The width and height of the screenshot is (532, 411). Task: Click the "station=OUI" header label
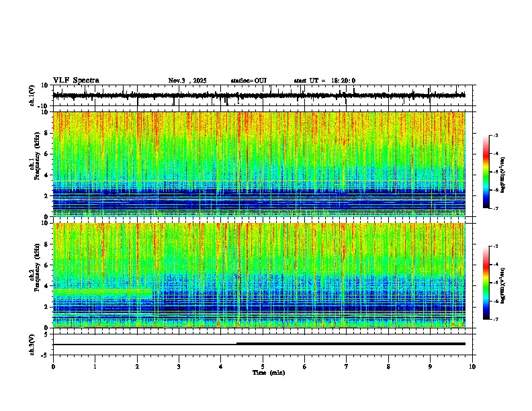click(x=249, y=81)
